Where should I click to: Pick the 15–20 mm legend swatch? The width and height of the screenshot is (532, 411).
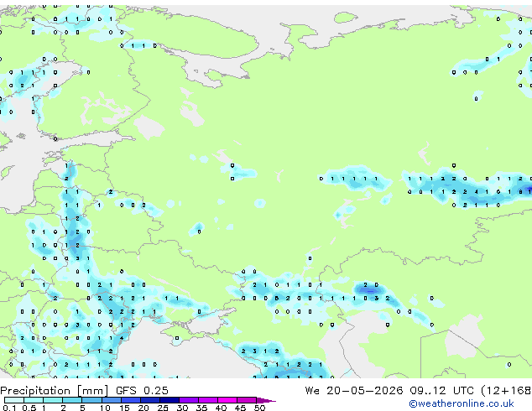click(131, 400)
